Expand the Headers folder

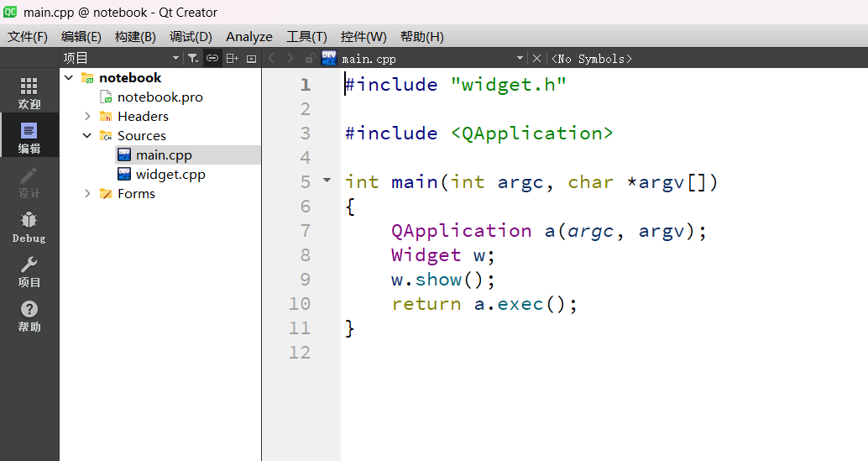pyautogui.click(x=87, y=116)
